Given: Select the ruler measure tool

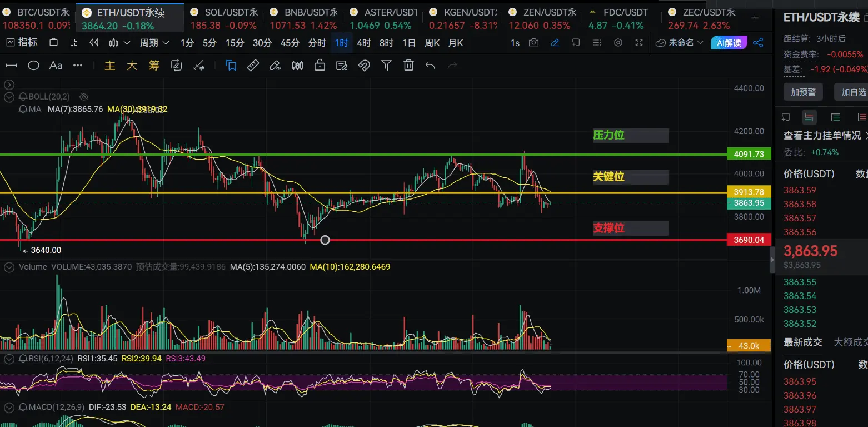Looking at the screenshot, I should tap(253, 66).
